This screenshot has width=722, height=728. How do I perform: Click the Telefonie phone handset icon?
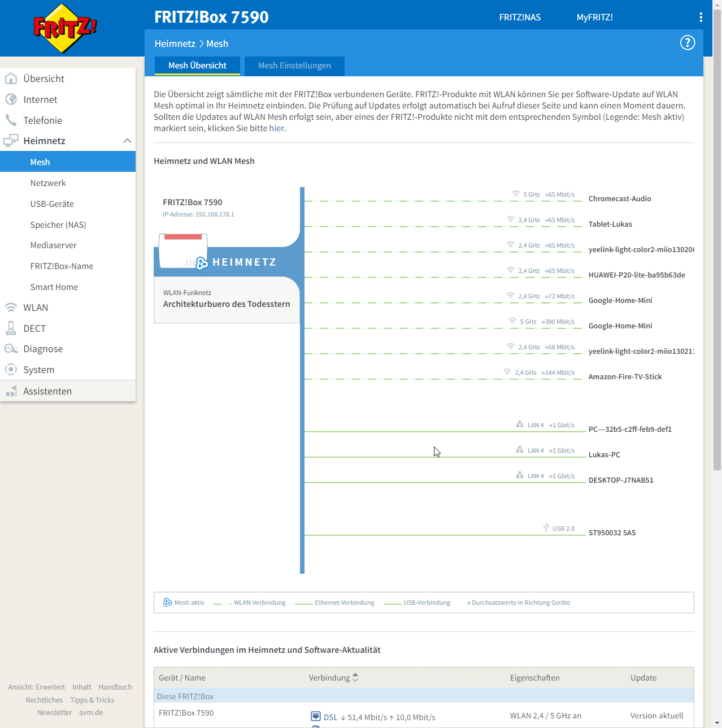(11, 120)
